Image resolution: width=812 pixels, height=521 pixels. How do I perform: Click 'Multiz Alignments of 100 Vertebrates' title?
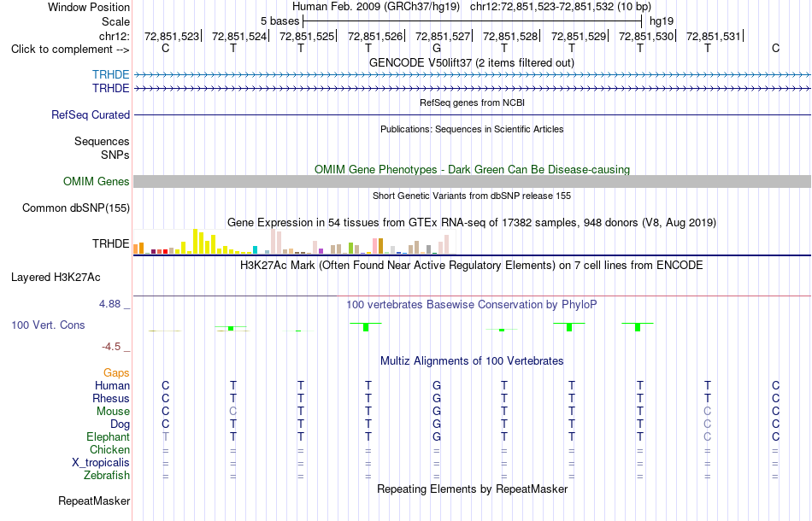[472, 360]
